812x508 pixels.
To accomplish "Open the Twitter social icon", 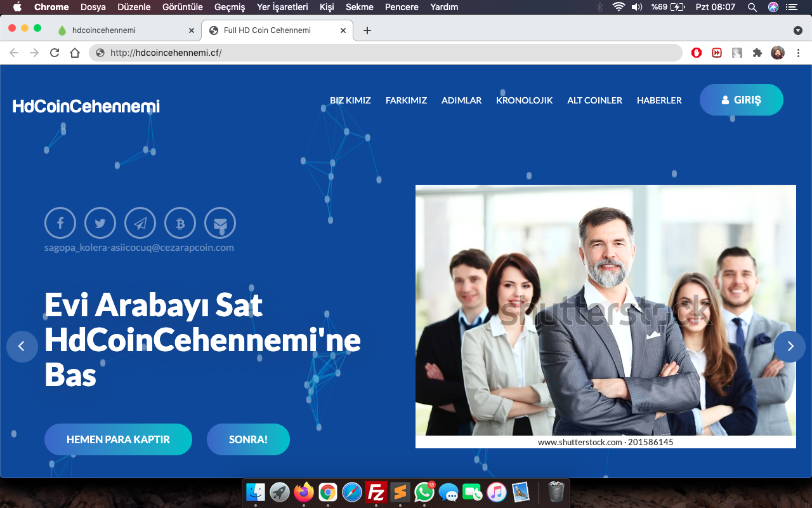I will 100,224.
